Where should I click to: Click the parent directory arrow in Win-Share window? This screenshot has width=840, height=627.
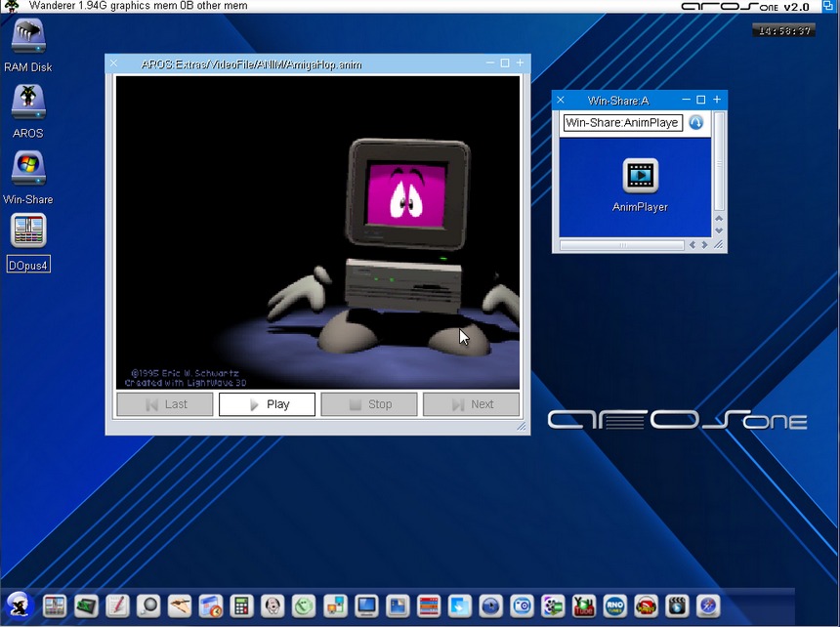tap(696, 123)
